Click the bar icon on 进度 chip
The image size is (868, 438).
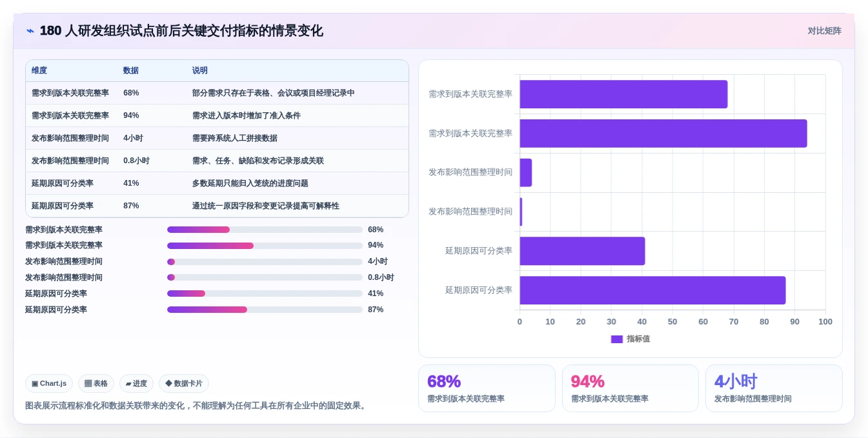point(128,383)
